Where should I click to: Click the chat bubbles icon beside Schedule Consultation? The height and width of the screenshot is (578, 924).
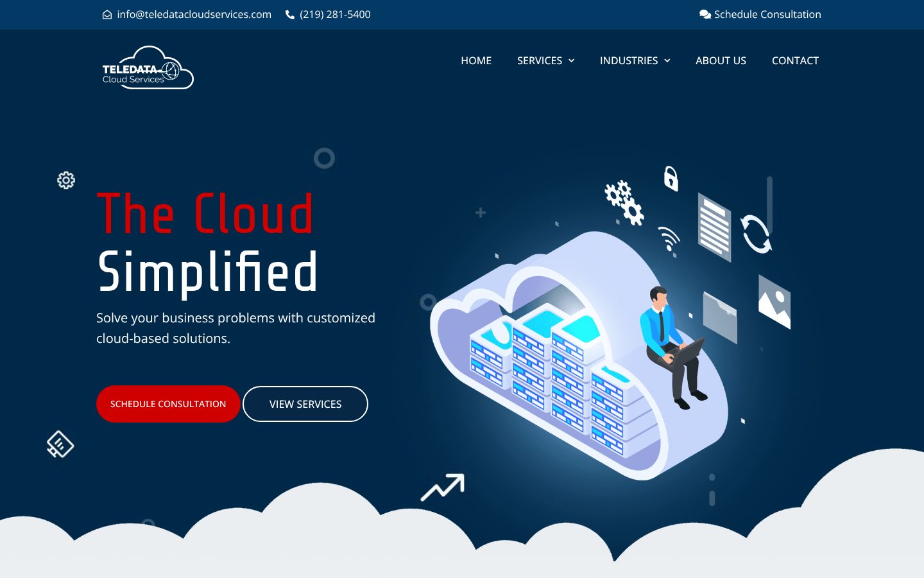(x=705, y=15)
